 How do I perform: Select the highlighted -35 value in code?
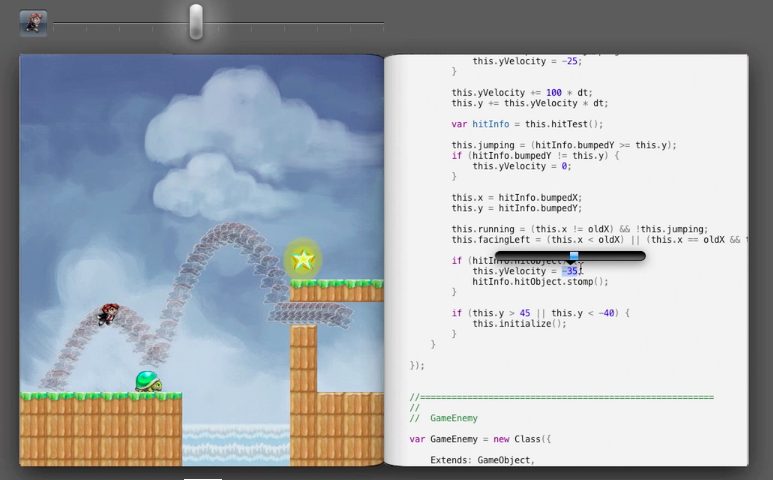pyautogui.click(x=570, y=271)
